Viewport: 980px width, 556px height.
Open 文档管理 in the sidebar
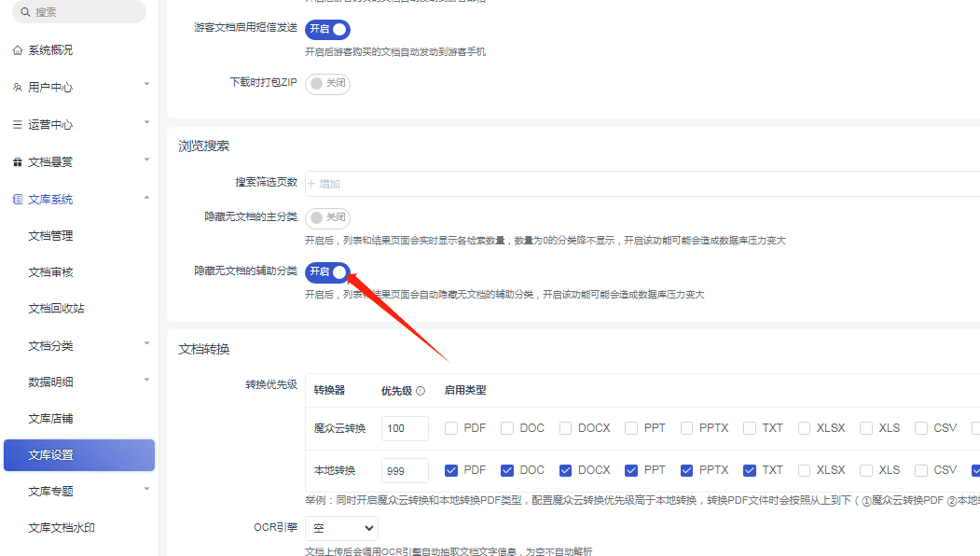click(50, 236)
